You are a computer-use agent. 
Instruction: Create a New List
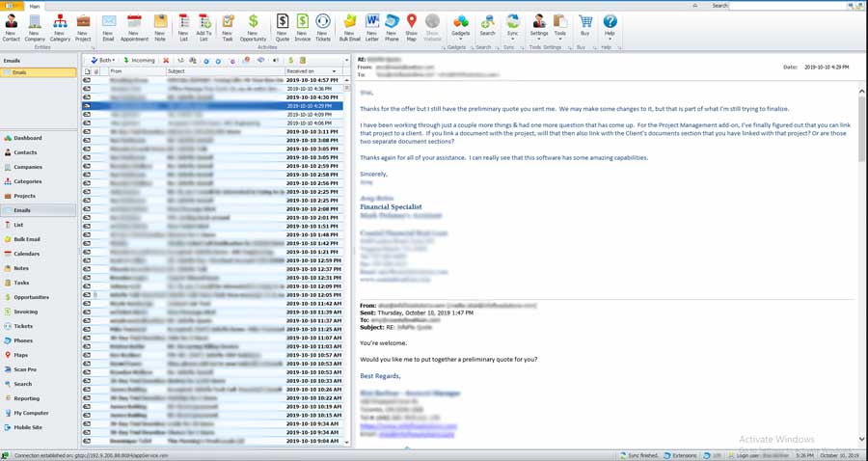click(184, 28)
